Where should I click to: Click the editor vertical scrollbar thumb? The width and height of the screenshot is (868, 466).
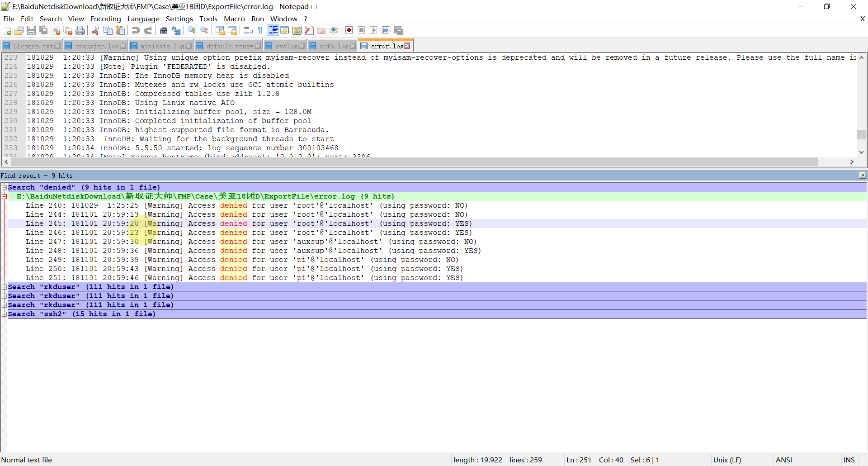tap(861, 134)
